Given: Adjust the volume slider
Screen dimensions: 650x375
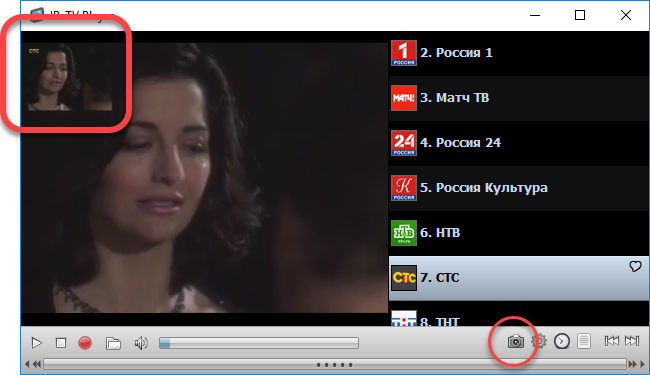Looking at the screenshot, I should pyautogui.click(x=259, y=343).
